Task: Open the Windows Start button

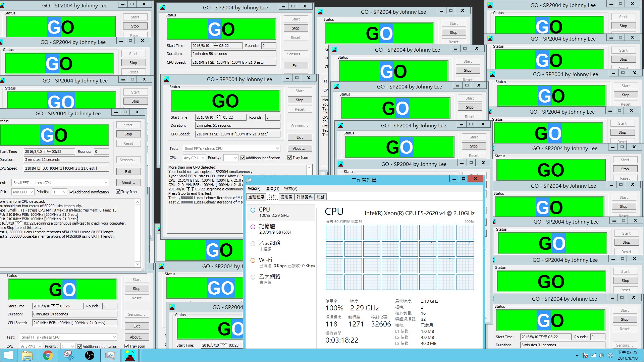Action: click(8, 355)
